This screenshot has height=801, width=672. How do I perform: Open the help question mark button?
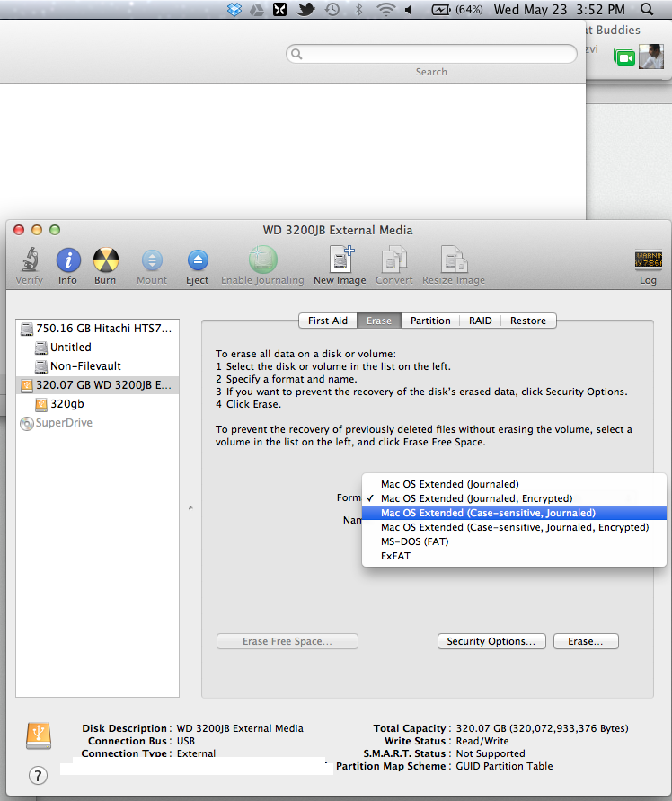pos(38,776)
